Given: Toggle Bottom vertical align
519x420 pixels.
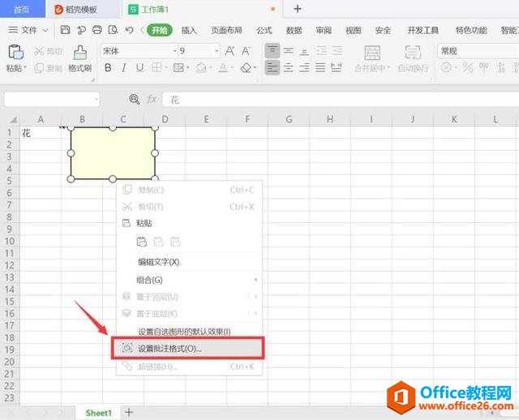Looking at the screenshot, I should tap(304, 50).
